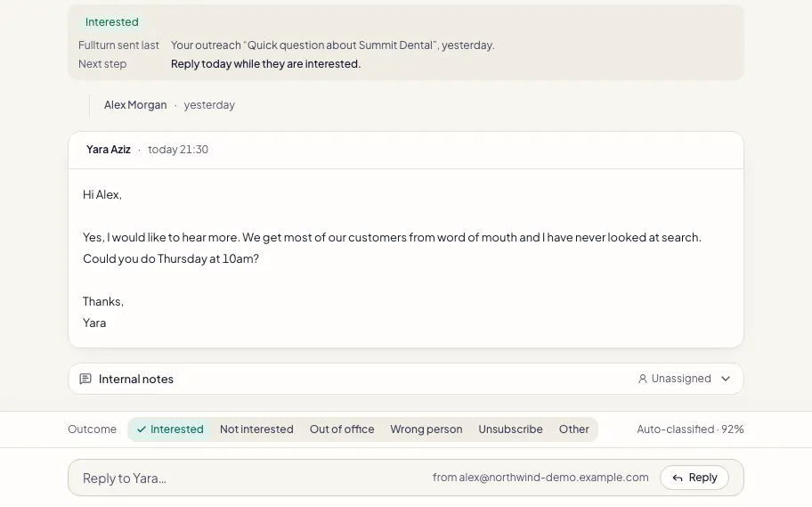Click the today 21:30 timestamp
812x507 pixels.
[x=178, y=150]
